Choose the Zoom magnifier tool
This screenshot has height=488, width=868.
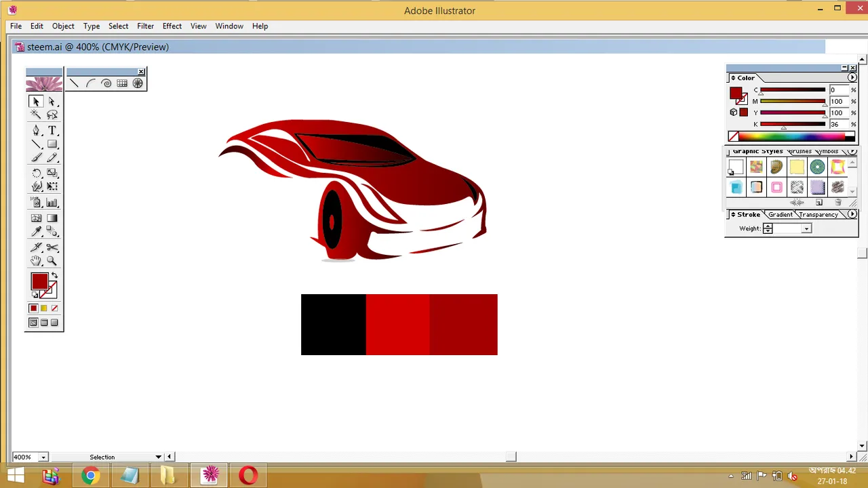(x=52, y=261)
